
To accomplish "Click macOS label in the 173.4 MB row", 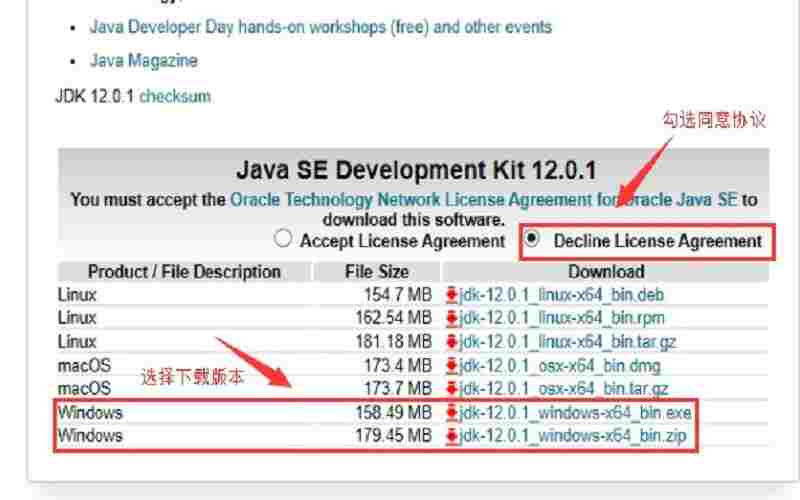I will click(84, 365).
